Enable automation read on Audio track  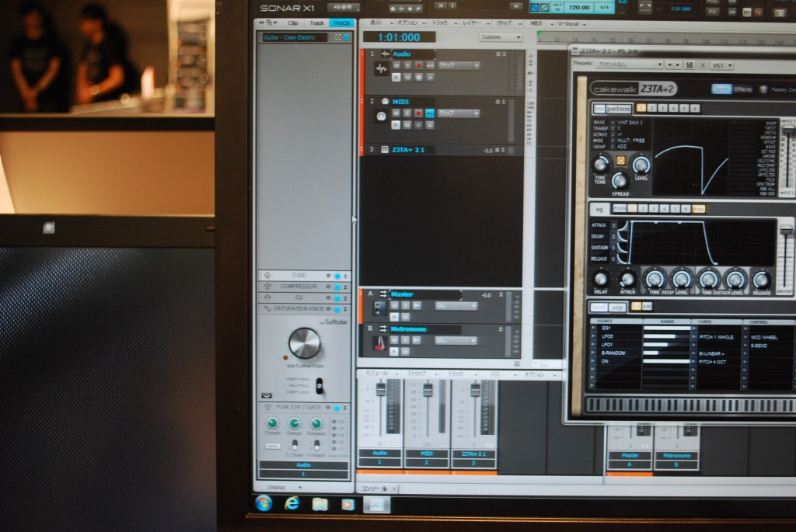click(396, 77)
